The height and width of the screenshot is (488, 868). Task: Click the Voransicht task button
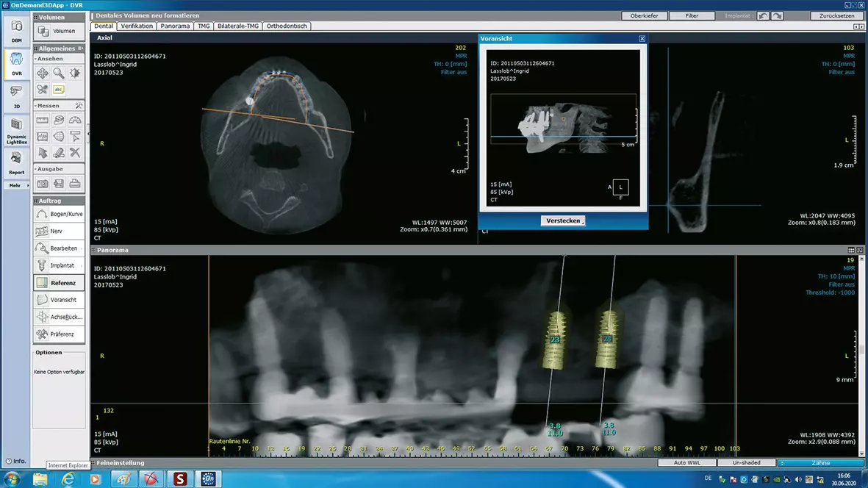[x=60, y=300]
